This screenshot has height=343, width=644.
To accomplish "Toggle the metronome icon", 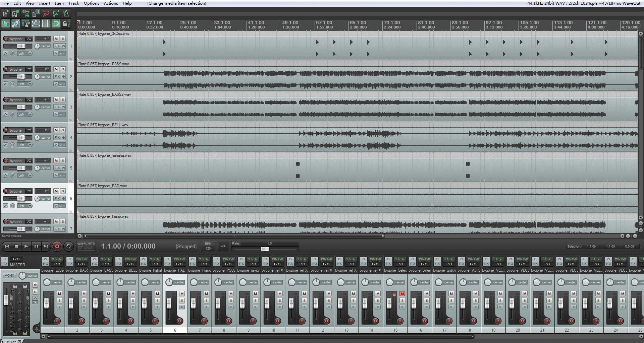I will point(66,13).
